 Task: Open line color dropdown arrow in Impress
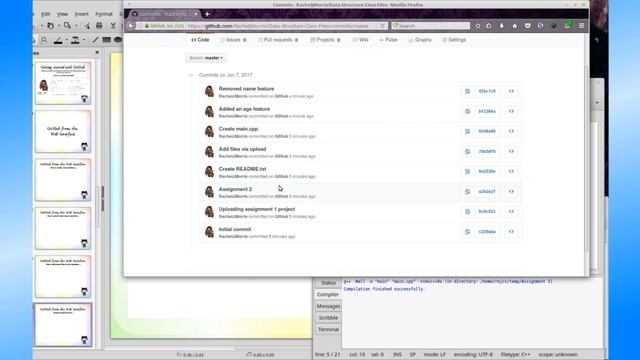[x=67, y=40]
